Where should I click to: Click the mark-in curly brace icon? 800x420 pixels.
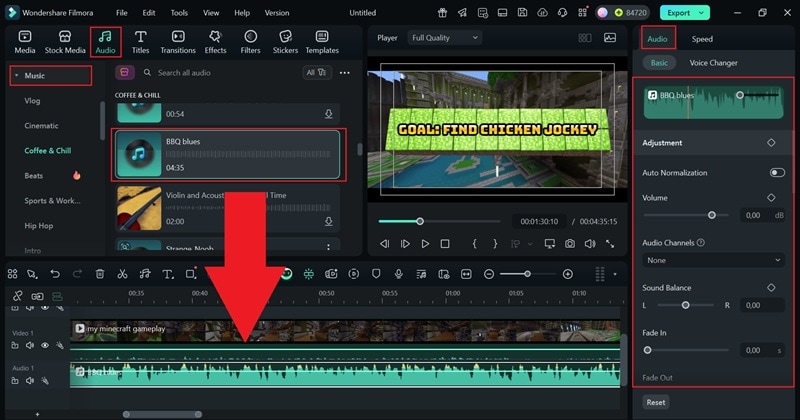tap(474, 244)
